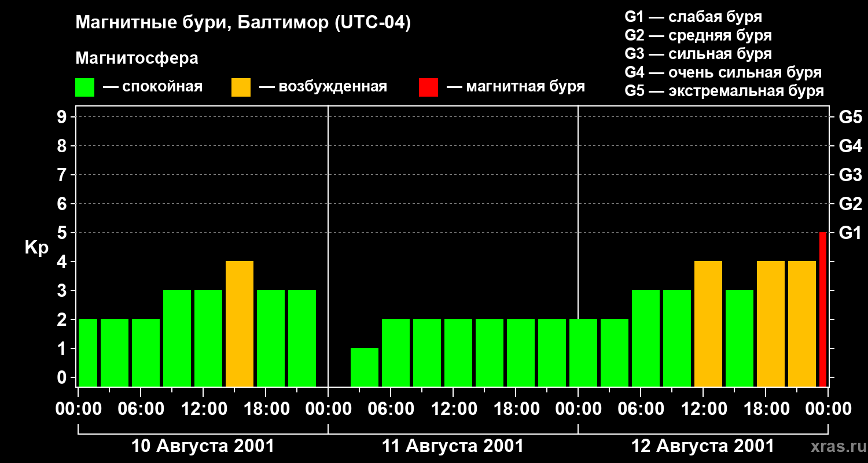
Task: Click the '18:00' tick above 10 Августа
Action: [x=266, y=409]
